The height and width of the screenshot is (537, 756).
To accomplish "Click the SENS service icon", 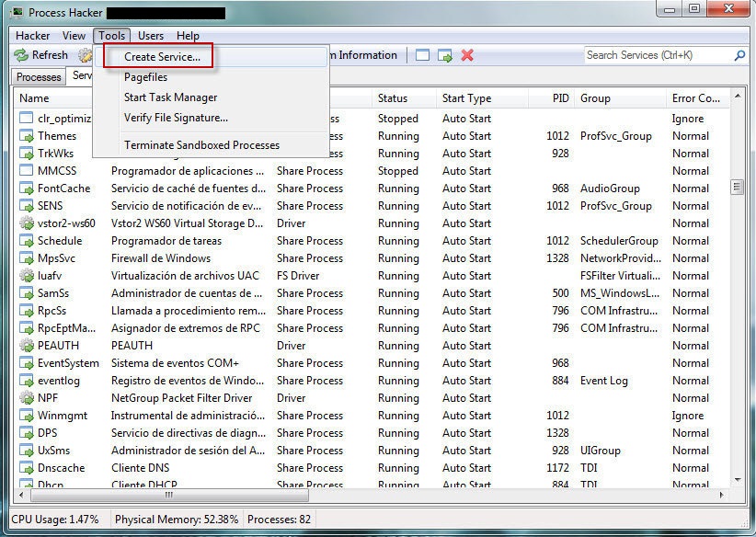I will pyautogui.click(x=26, y=206).
